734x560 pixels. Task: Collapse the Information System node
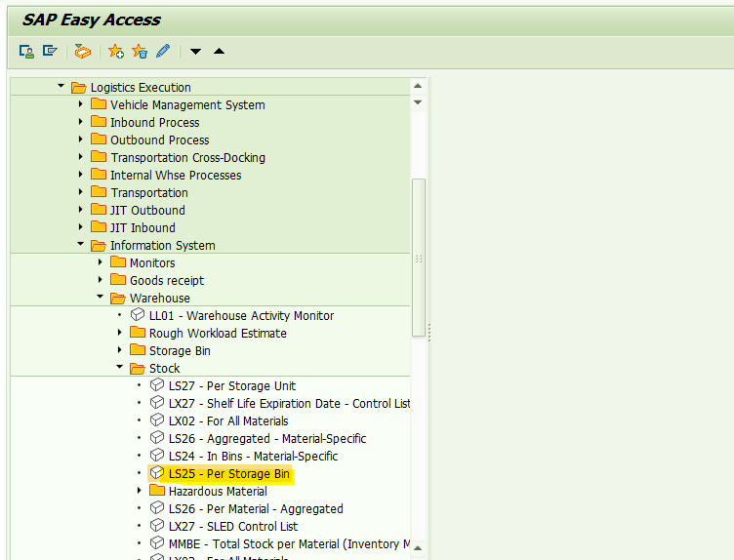[x=80, y=244]
